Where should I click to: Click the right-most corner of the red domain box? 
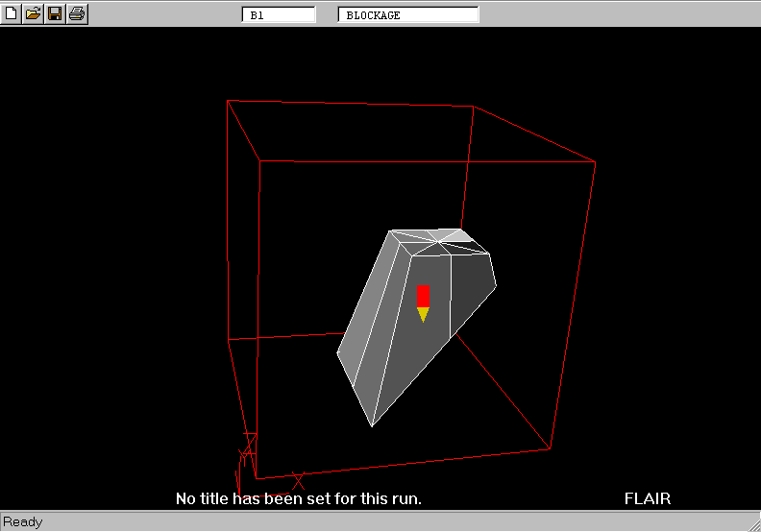point(595,162)
